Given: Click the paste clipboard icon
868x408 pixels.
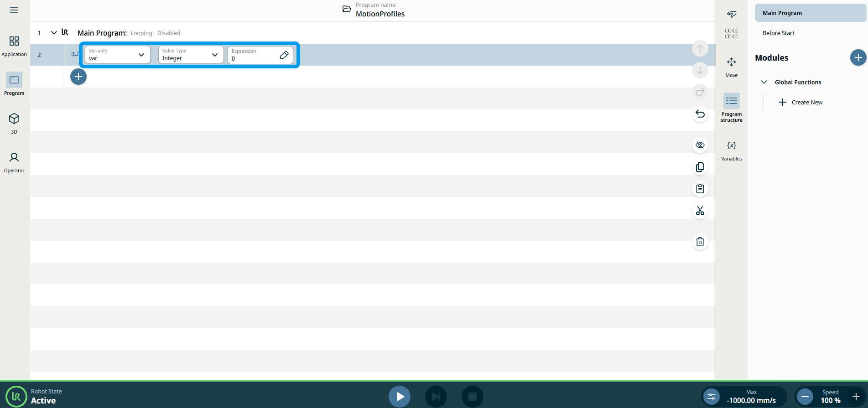Looking at the screenshot, I should click(x=700, y=189).
